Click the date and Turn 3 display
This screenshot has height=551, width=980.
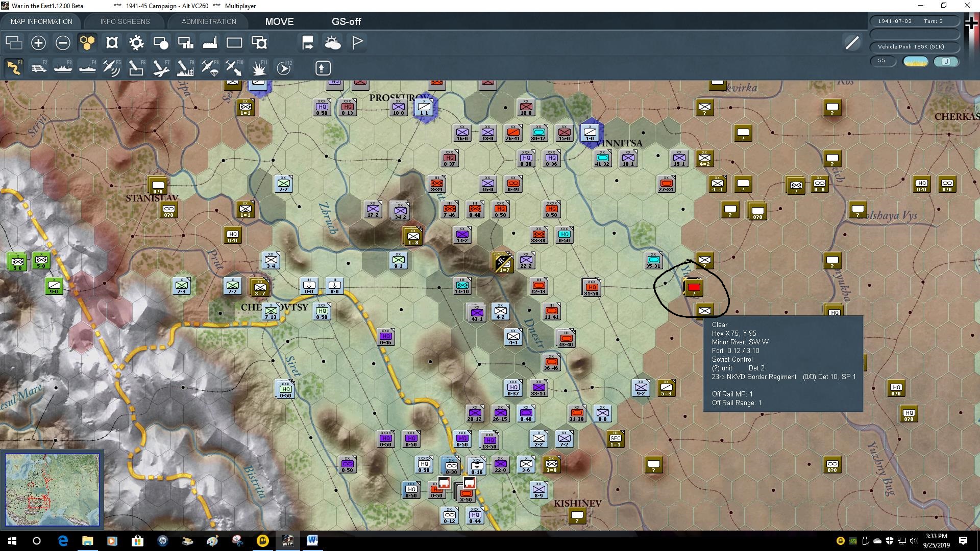(914, 21)
